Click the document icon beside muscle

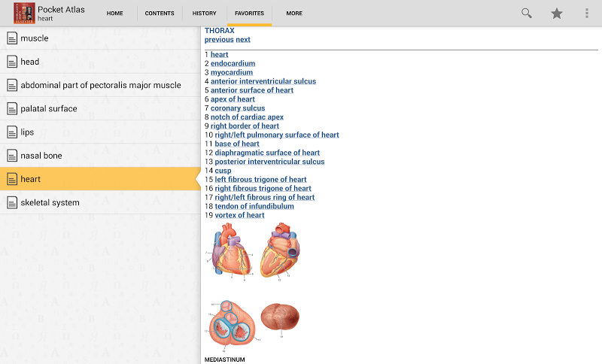(x=12, y=38)
